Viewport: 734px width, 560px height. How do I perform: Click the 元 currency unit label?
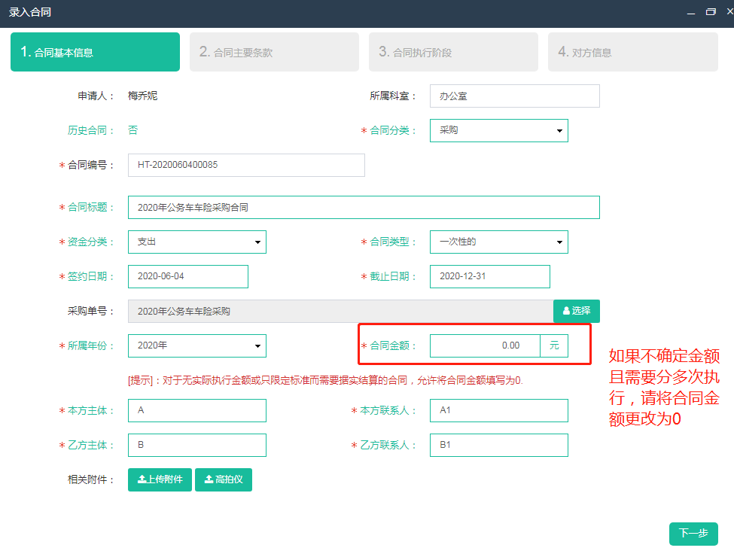pyautogui.click(x=554, y=345)
